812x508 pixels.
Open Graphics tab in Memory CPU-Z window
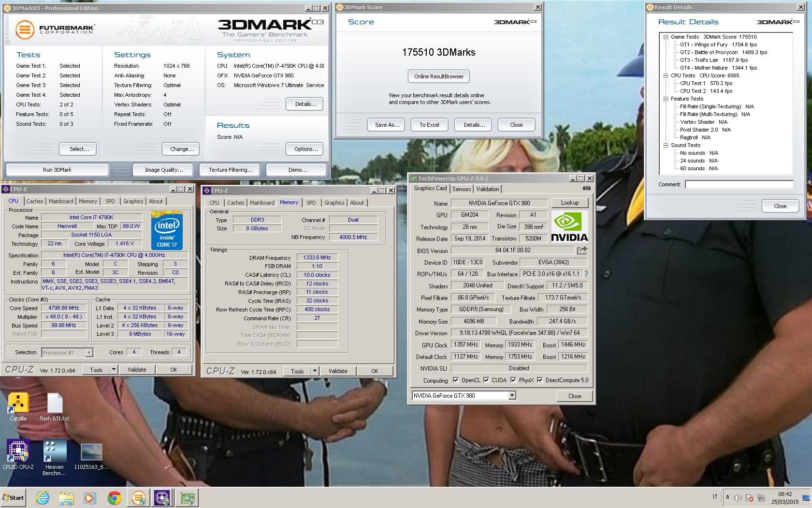pos(334,203)
